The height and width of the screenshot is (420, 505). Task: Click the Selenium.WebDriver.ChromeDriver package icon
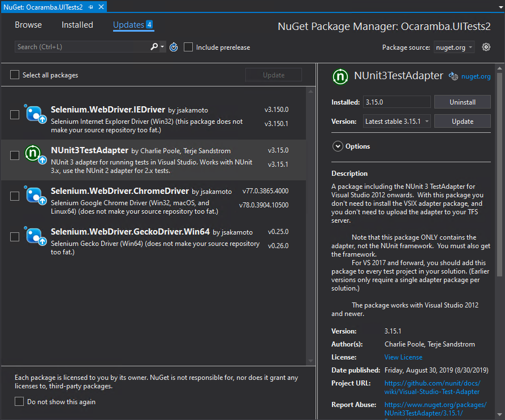(x=34, y=196)
